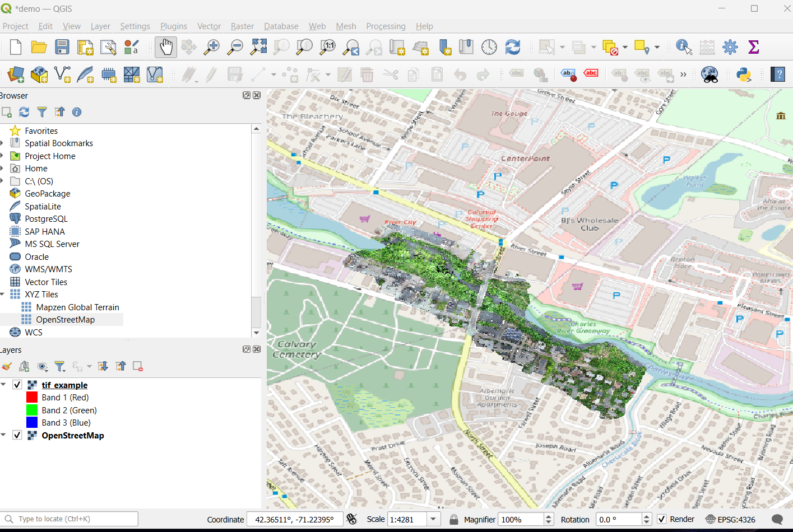Select the PostgreSQL browser entry
The width and height of the screenshot is (793, 532).
46,219
